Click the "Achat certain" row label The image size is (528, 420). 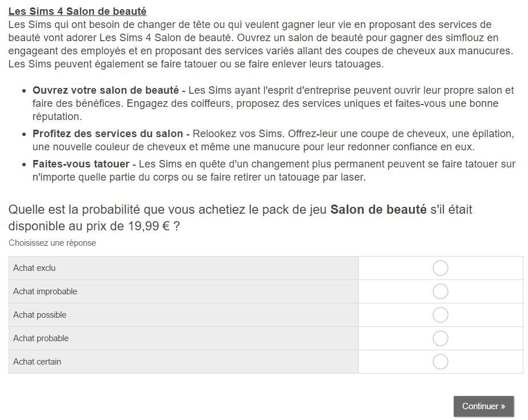(x=37, y=362)
